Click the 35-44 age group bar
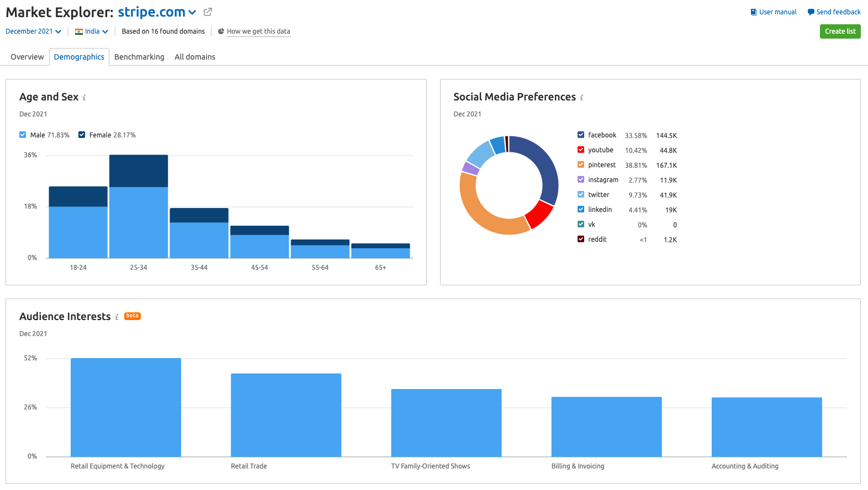The height and width of the screenshot is (490, 868). coord(199,233)
